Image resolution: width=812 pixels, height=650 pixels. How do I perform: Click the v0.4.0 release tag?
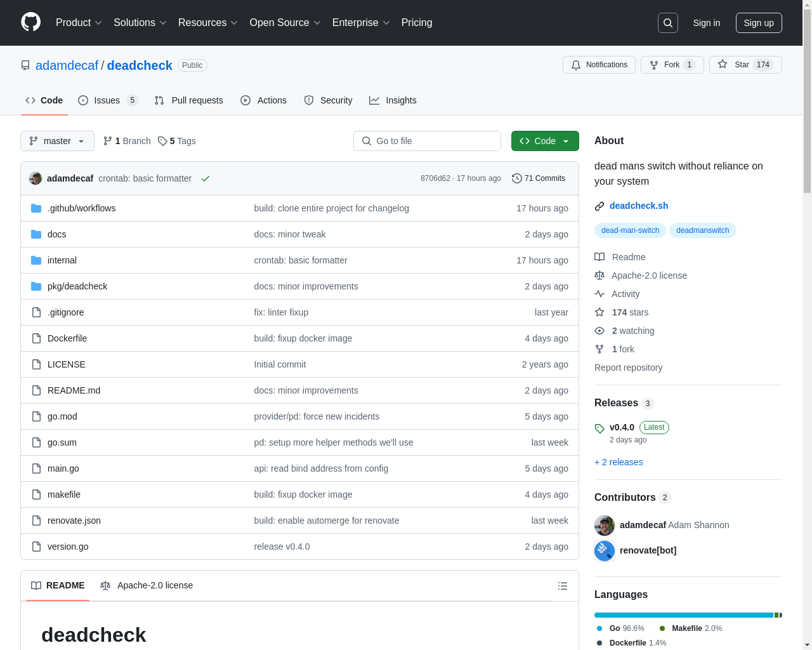click(622, 427)
